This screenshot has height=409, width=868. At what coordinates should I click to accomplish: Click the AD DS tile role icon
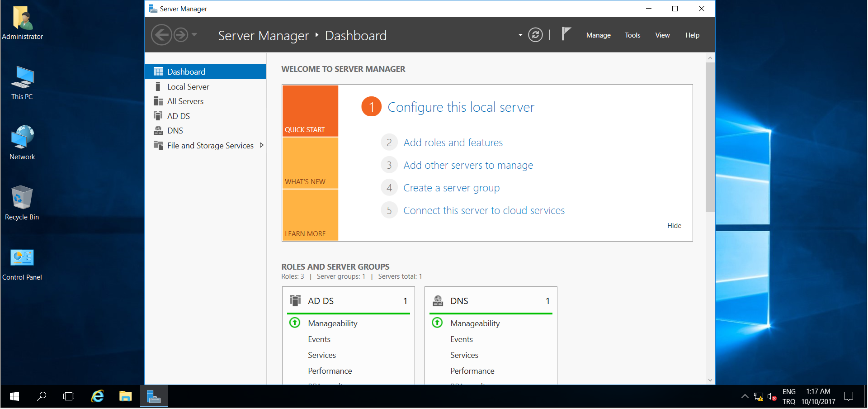click(295, 300)
